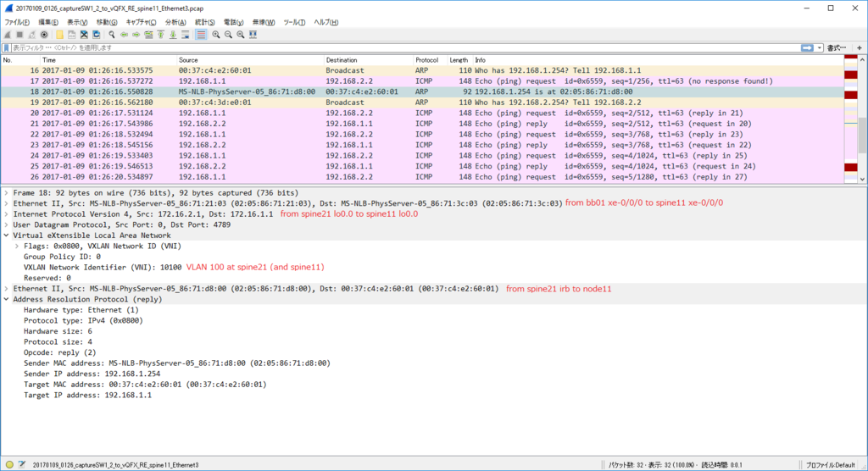
Task: Expand outer Ethernet II with 02:05:86:71:21:03
Action: coord(6,203)
